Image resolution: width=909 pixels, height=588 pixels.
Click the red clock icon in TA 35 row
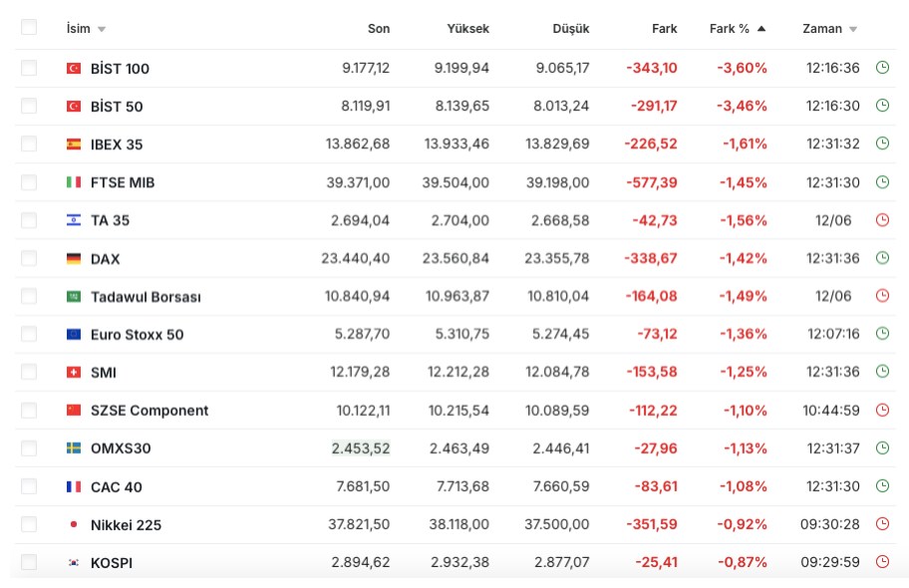[x=882, y=220]
